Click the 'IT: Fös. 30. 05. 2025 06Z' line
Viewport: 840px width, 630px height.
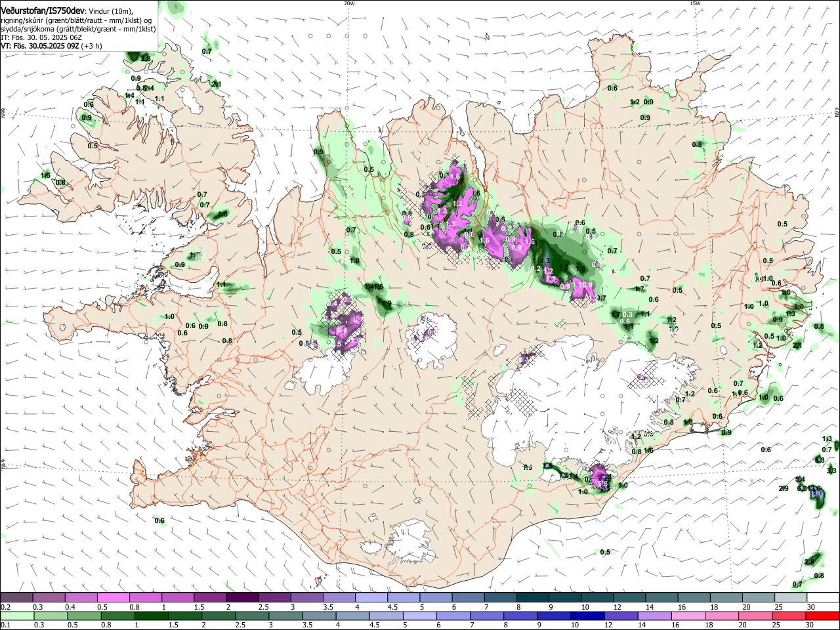coord(41,38)
